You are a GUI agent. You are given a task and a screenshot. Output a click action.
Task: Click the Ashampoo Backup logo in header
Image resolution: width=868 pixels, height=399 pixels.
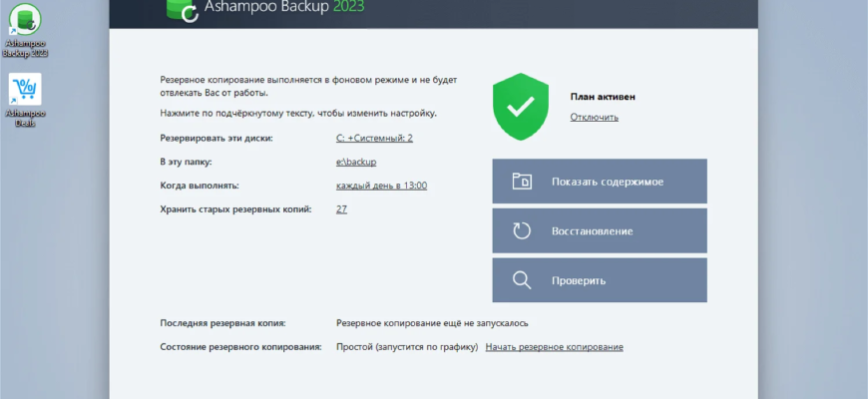(x=183, y=9)
